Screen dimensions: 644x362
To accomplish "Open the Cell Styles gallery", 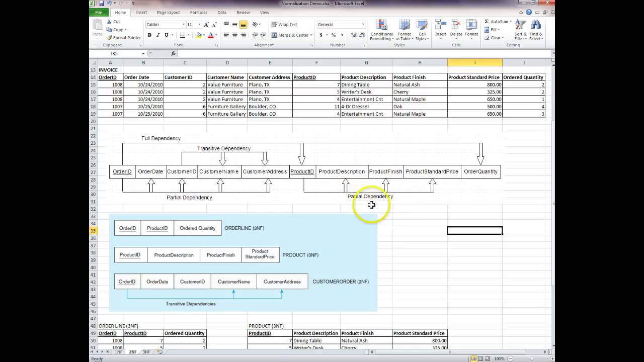I will click(x=422, y=30).
